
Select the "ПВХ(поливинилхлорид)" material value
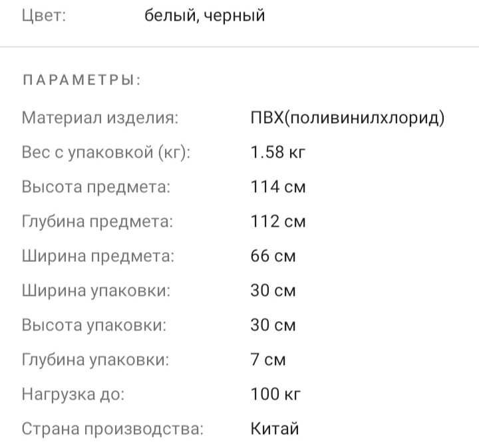pos(347,118)
